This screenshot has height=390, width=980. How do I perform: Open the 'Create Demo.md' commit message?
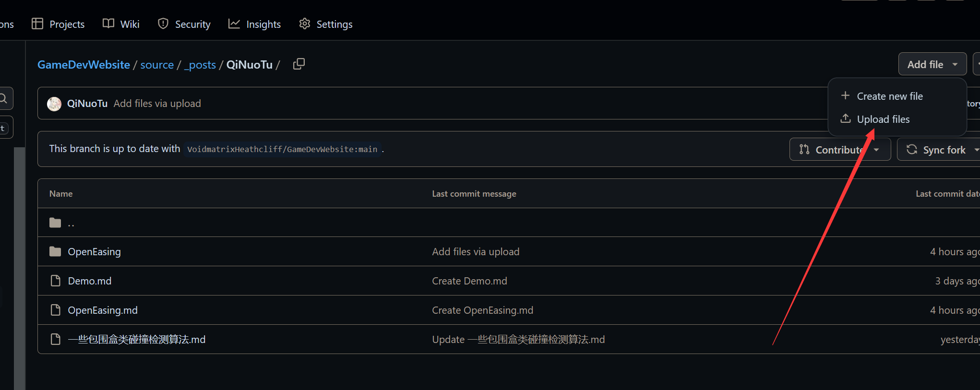tap(469, 281)
